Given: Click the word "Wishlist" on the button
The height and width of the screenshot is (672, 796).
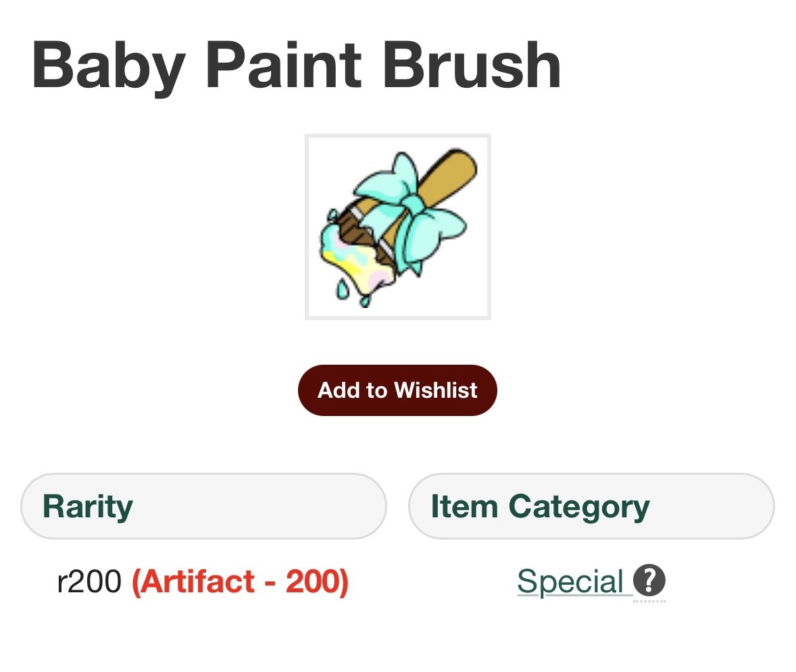Looking at the screenshot, I should pyautogui.click(x=436, y=390).
